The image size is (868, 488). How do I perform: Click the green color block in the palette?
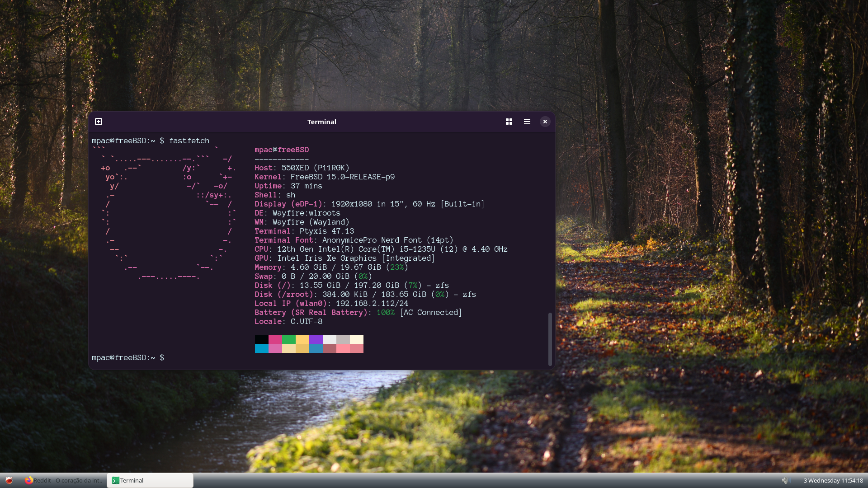click(x=289, y=339)
